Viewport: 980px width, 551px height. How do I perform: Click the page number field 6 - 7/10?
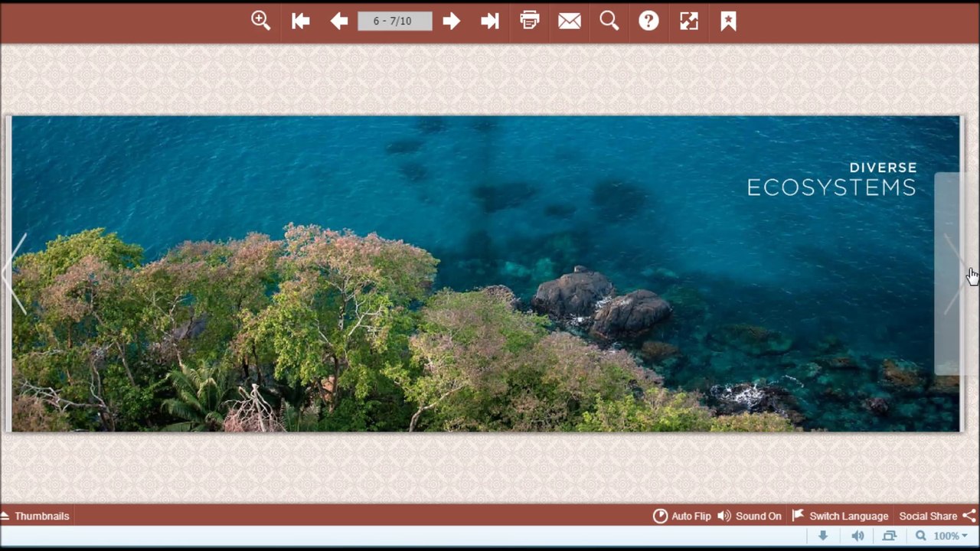[x=395, y=21]
